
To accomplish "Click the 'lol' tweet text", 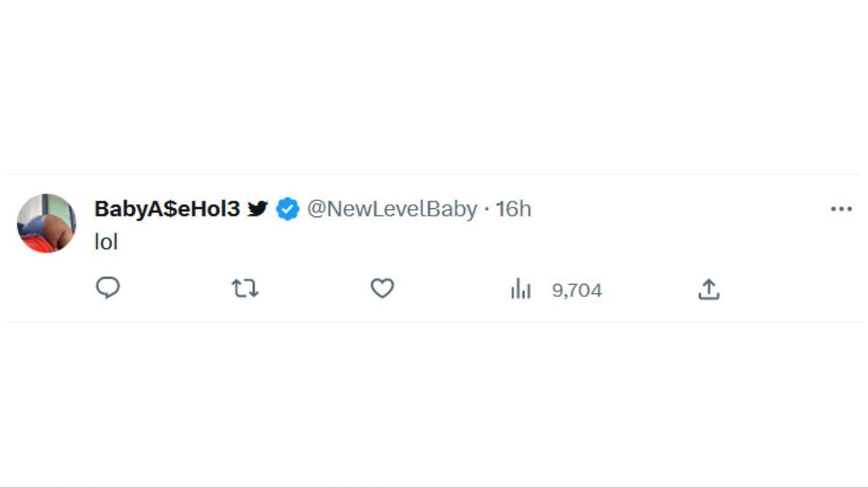I will (x=106, y=243).
